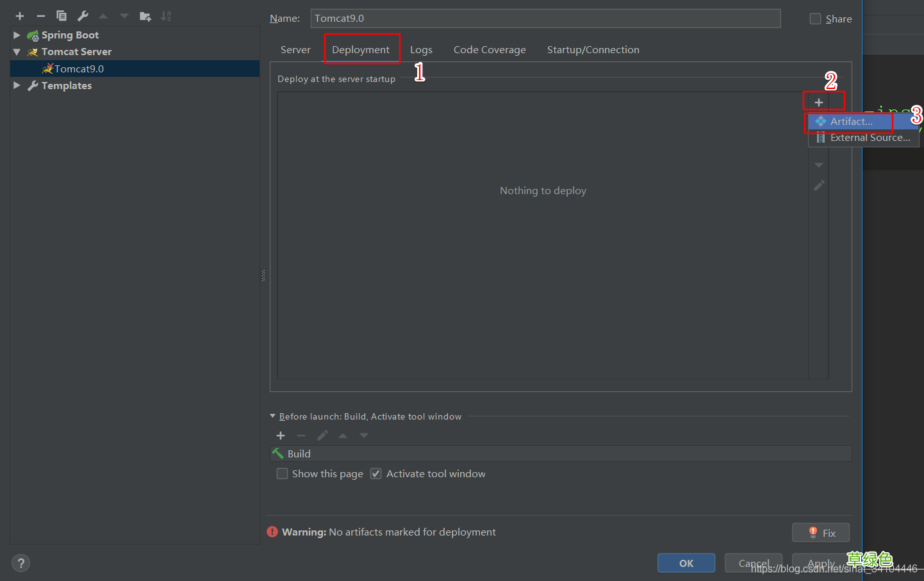Viewport: 924px width, 581px height.
Task: Click into the Name field containing Tomcat9.0
Action: click(x=545, y=19)
